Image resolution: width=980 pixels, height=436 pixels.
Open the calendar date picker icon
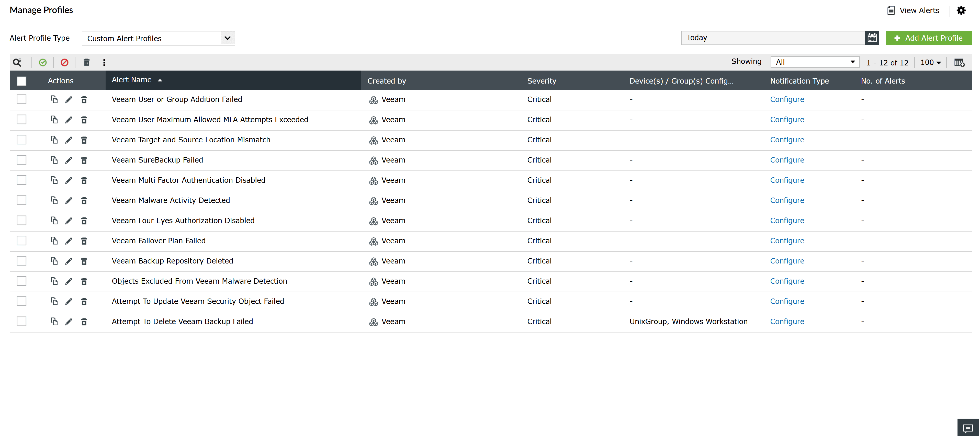872,38
